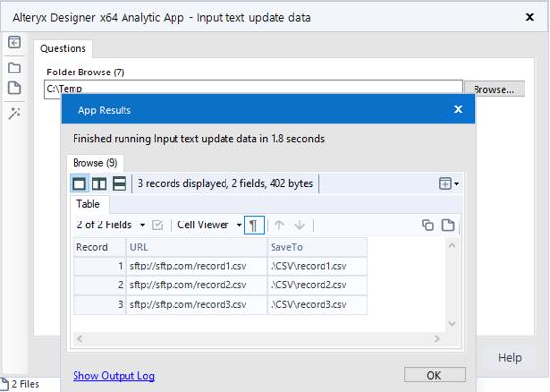
Task: Click the down arrow next record icon
Action: click(300, 225)
